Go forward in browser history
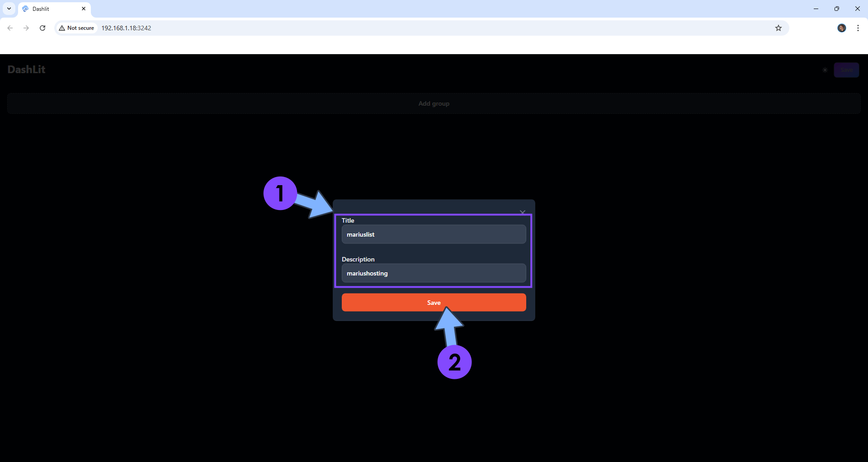 [26, 28]
